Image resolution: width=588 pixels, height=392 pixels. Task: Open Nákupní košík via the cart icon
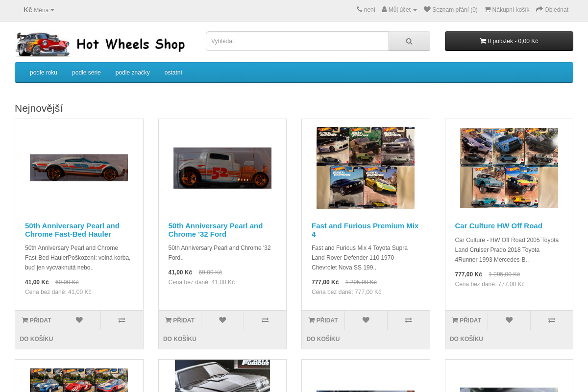click(x=488, y=9)
